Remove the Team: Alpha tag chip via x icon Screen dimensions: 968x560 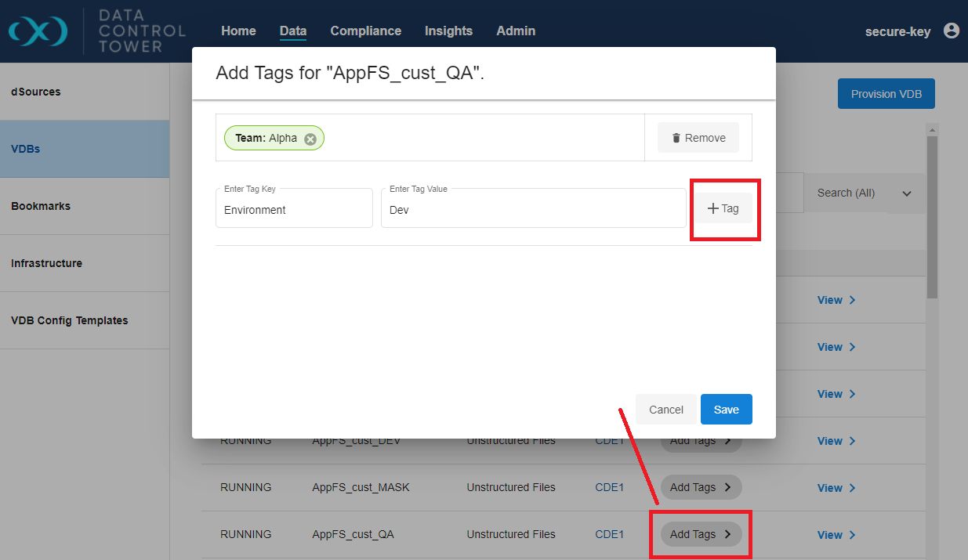click(x=310, y=139)
